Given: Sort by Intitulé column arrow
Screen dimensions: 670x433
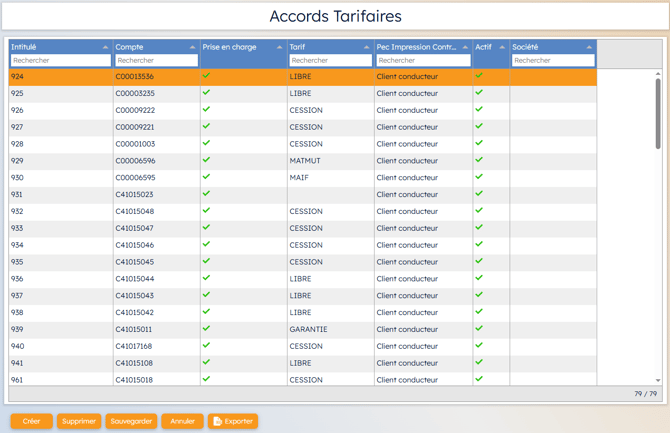Looking at the screenshot, I should click(106, 47).
